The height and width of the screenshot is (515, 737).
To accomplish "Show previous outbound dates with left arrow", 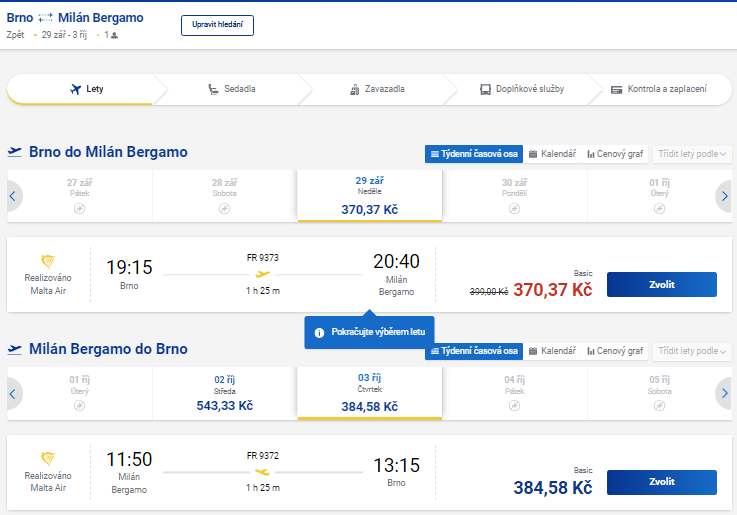I will (x=13, y=196).
